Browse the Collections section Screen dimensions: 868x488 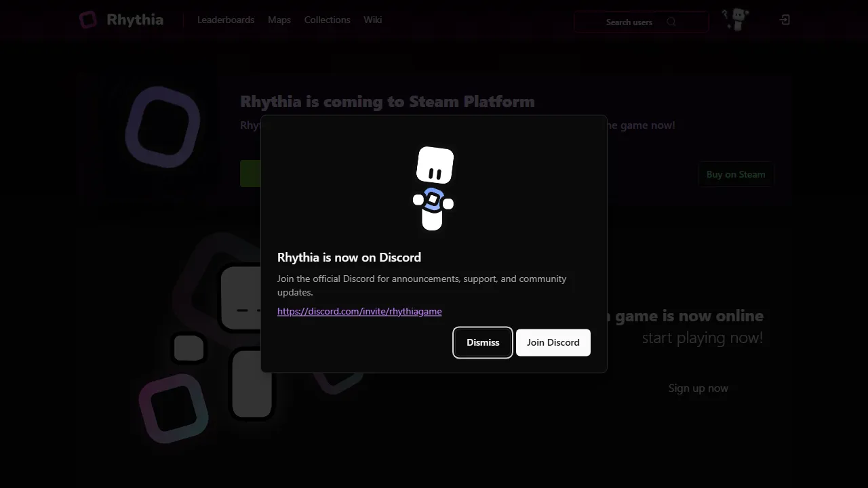click(327, 20)
